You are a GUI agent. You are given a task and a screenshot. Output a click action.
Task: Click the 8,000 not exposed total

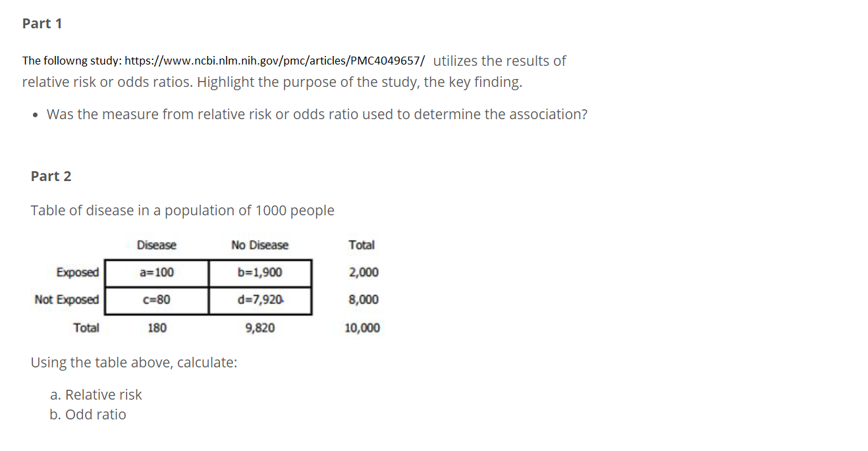(x=364, y=300)
